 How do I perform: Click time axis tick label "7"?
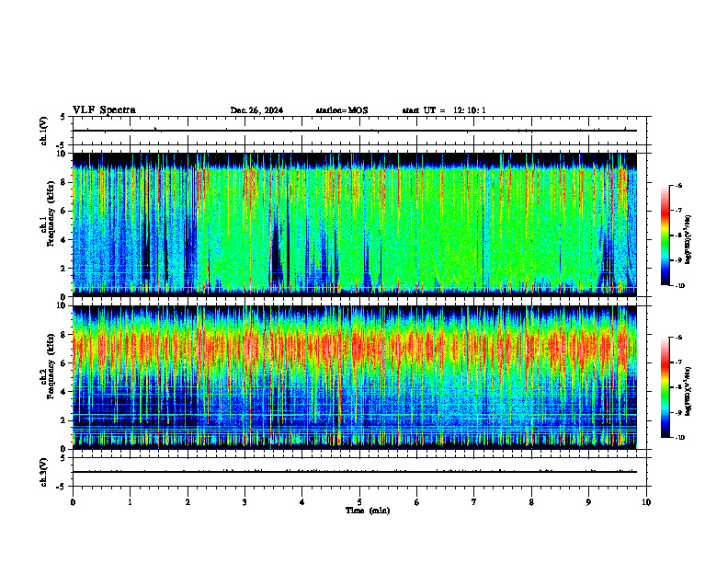(474, 502)
